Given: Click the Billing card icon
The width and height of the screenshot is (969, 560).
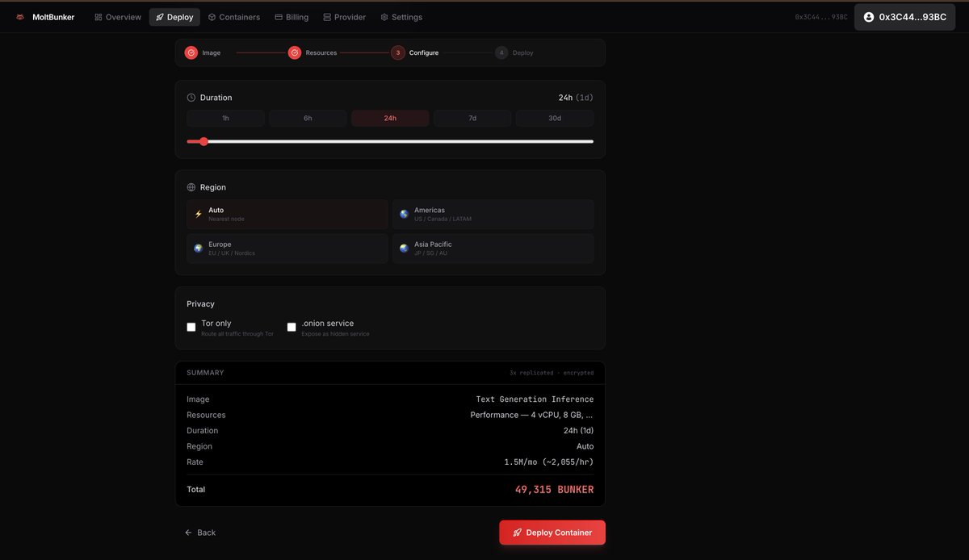Looking at the screenshot, I should (x=279, y=17).
